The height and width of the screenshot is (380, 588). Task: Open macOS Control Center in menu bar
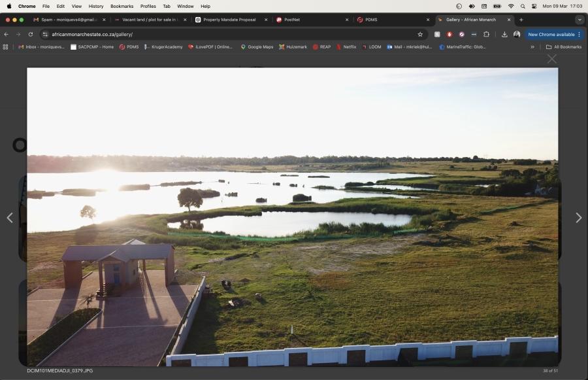click(534, 6)
